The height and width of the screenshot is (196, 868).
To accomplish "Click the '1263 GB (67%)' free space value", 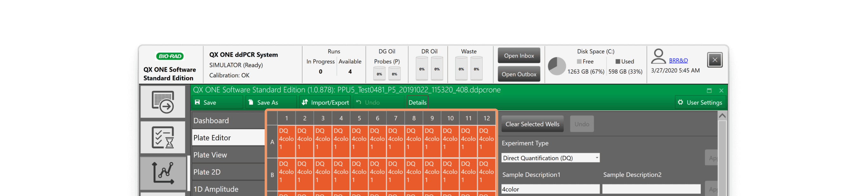I will coord(586,71).
